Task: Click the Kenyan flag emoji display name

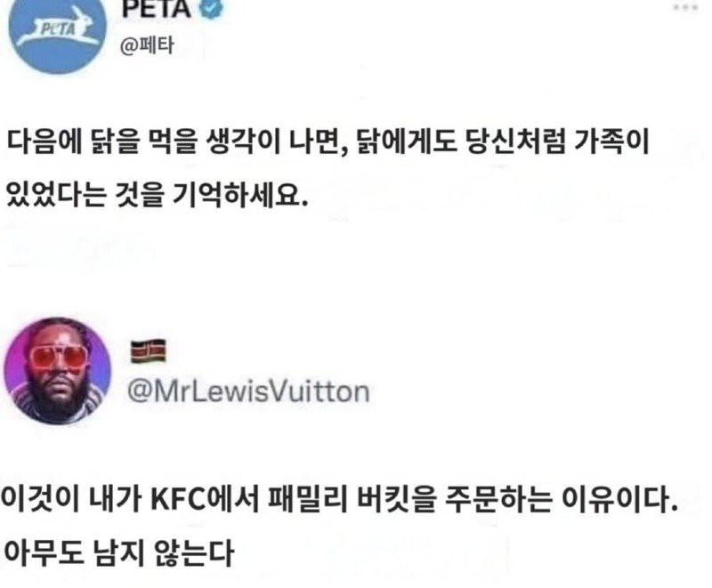Action: pyautogui.click(x=148, y=350)
